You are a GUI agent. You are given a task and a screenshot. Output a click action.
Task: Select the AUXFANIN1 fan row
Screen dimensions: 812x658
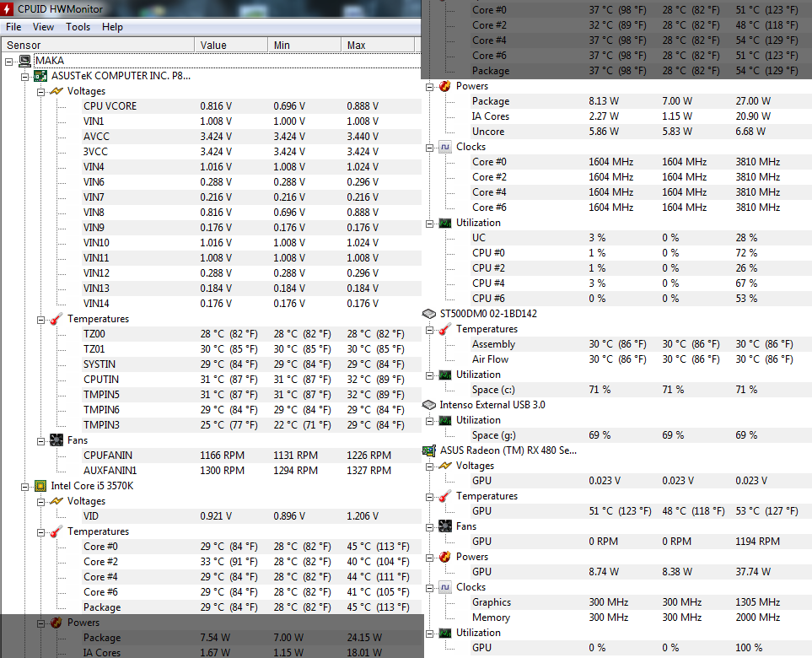(251, 471)
